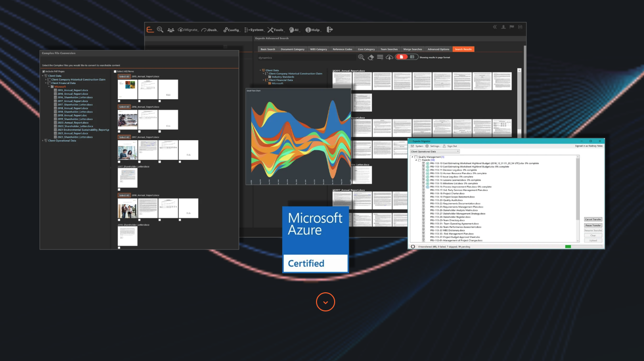Toggle the page format results switch

(407, 57)
